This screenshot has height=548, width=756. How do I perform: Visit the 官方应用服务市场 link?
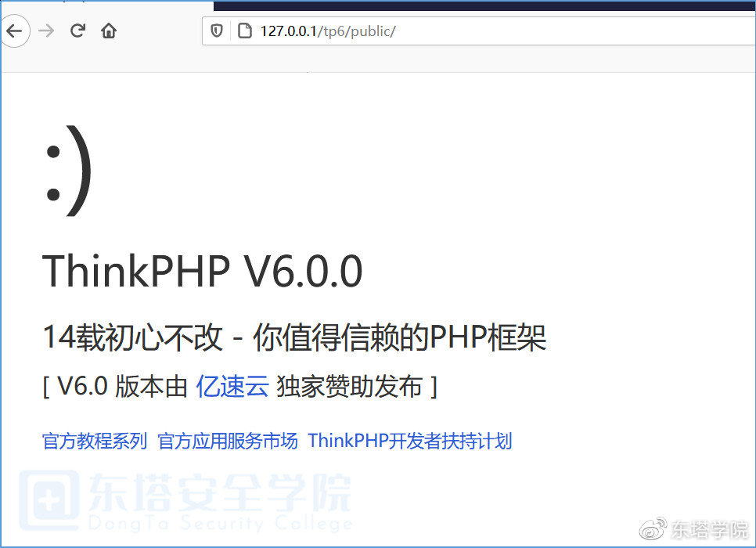pos(228,441)
